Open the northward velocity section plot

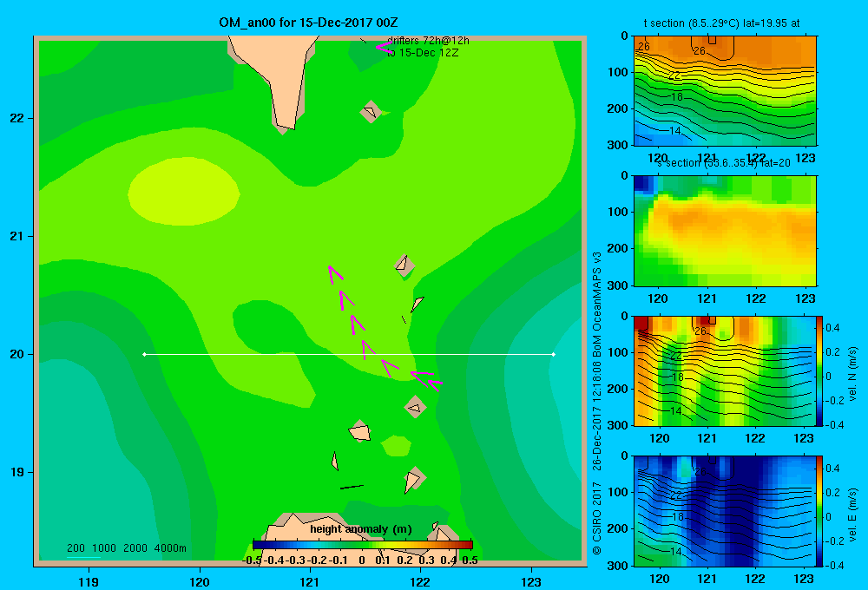[725, 370]
